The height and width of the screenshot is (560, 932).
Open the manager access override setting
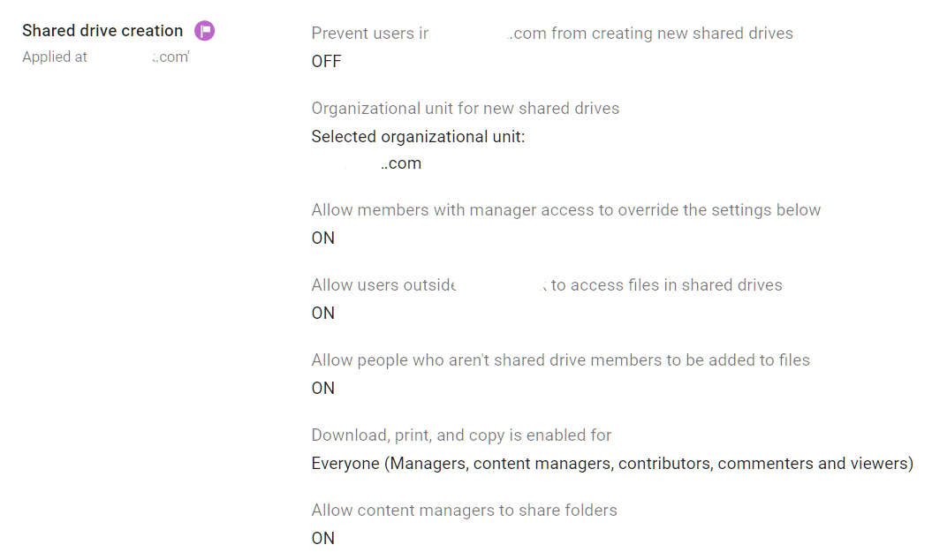coord(565,209)
